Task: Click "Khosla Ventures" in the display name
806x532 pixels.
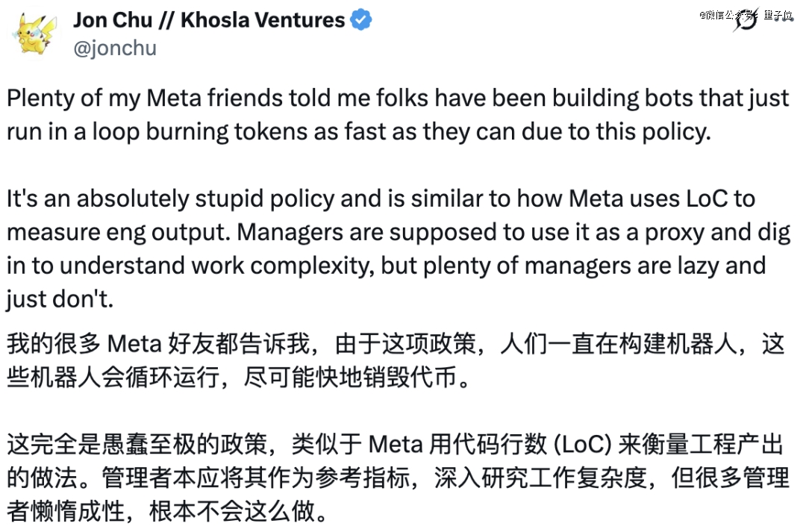Action: pos(263,20)
